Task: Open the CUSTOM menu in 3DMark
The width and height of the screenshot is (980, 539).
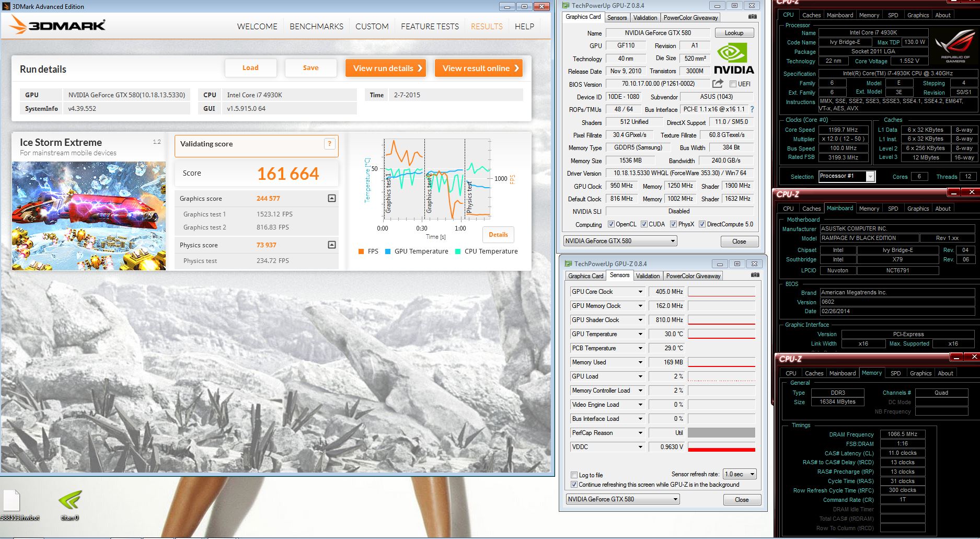Action: [x=372, y=26]
